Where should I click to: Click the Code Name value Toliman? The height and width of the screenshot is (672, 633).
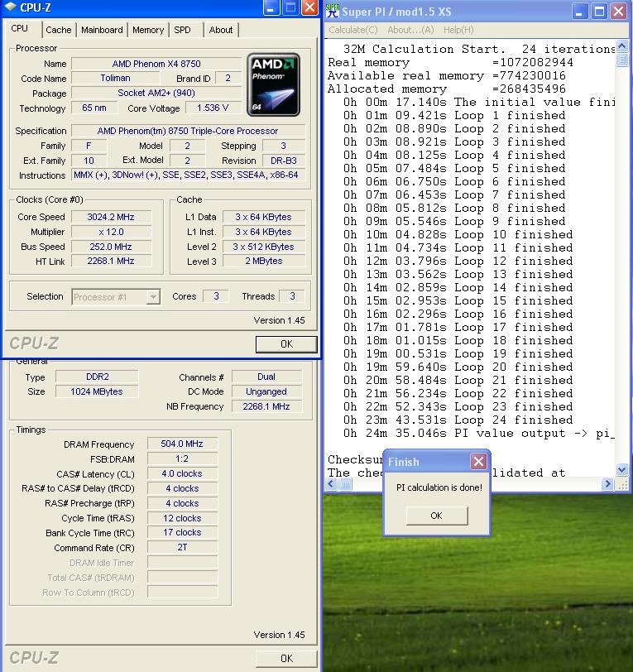pos(115,78)
